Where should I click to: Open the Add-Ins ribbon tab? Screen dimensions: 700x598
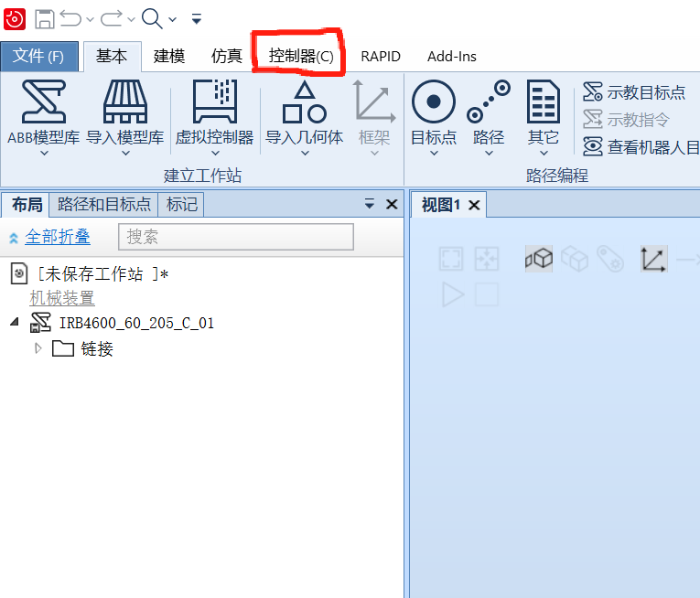[452, 57]
